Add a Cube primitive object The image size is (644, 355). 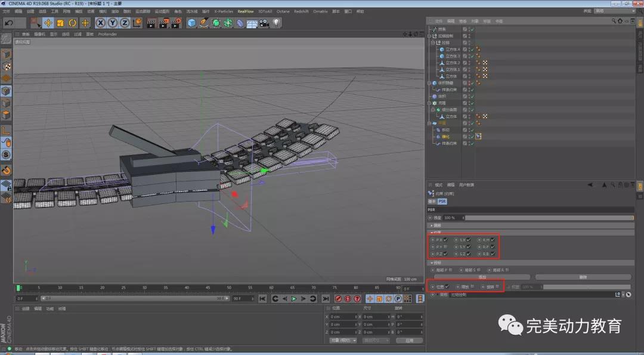[x=192, y=23]
